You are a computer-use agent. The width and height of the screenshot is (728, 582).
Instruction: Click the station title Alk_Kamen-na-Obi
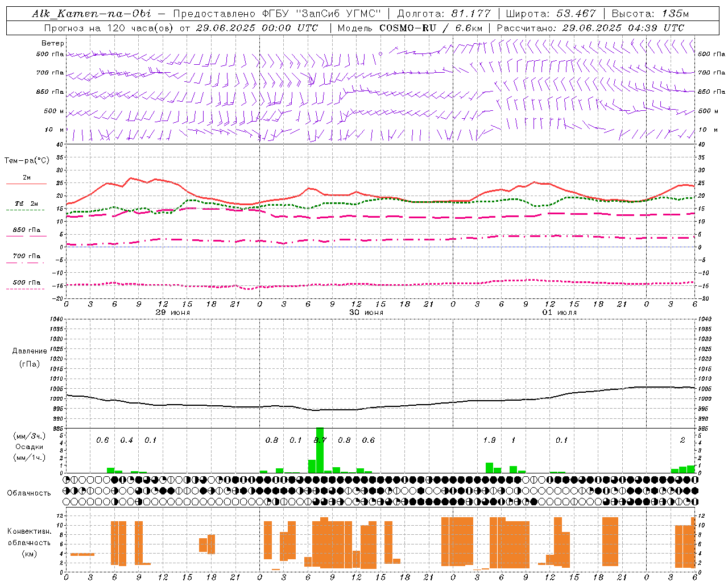pos(92,14)
